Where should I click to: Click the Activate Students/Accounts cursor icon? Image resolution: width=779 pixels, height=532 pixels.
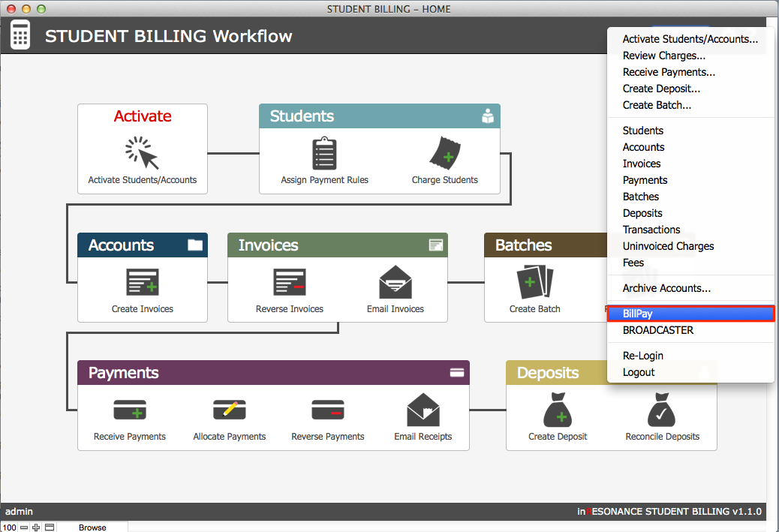point(142,153)
